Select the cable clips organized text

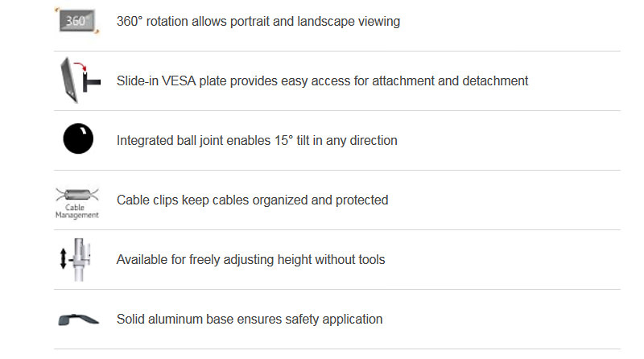[252, 200]
